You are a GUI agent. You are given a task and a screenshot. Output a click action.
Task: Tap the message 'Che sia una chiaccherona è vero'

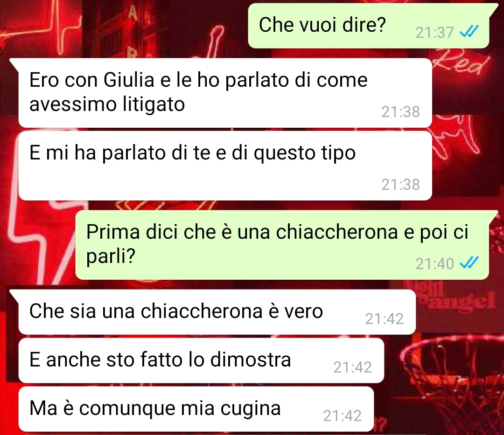point(217,312)
